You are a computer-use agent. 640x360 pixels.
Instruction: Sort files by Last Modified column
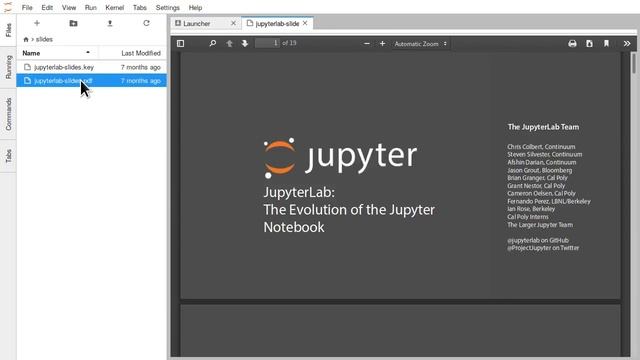(132, 53)
